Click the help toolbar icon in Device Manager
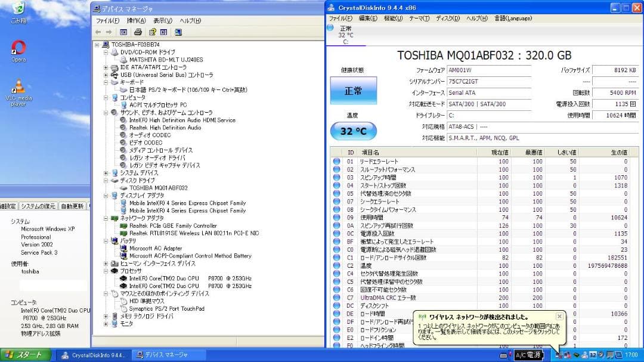The image size is (644, 362). [x=153, y=32]
